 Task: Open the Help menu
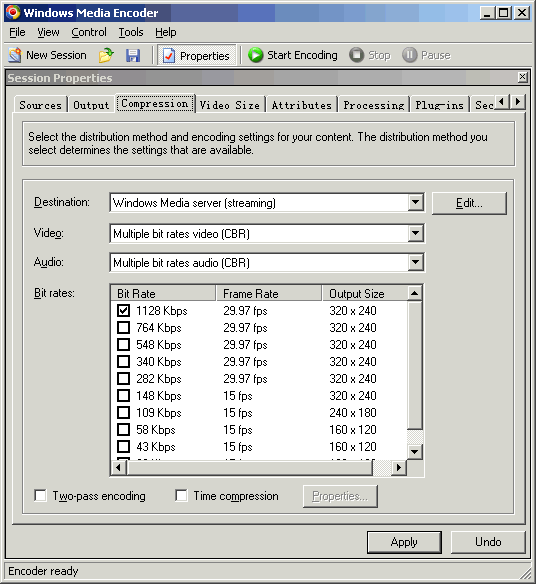(166, 32)
